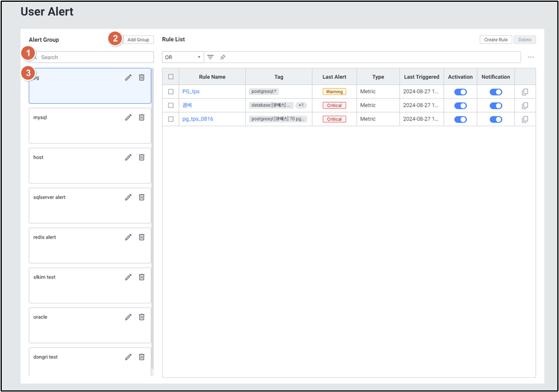Copy the PG_tps rule
The height and width of the screenshot is (392, 559).
525,92
